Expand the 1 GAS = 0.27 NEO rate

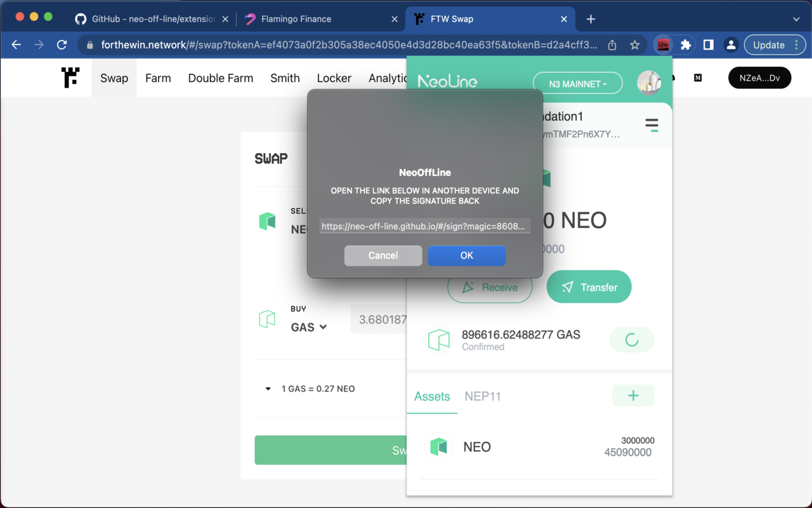click(268, 389)
